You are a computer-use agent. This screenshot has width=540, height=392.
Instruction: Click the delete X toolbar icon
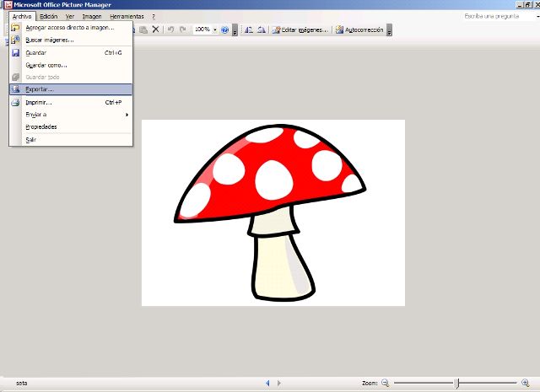point(157,30)
